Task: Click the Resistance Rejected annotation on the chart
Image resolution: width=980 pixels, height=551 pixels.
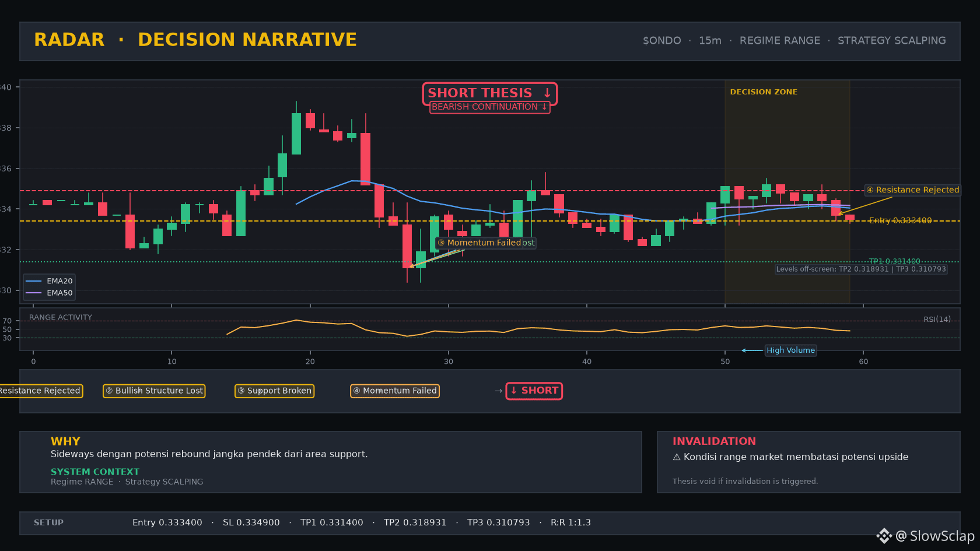Action: tap(912, 190)
